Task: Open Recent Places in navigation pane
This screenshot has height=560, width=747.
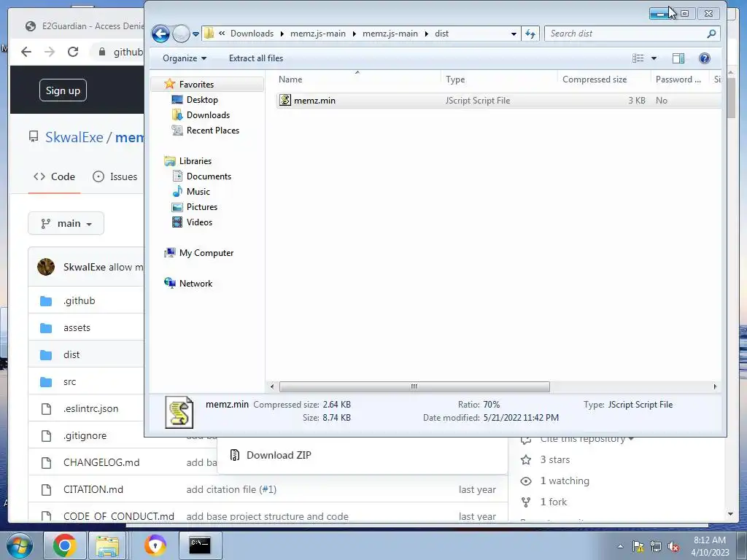Action: [212, 130]
